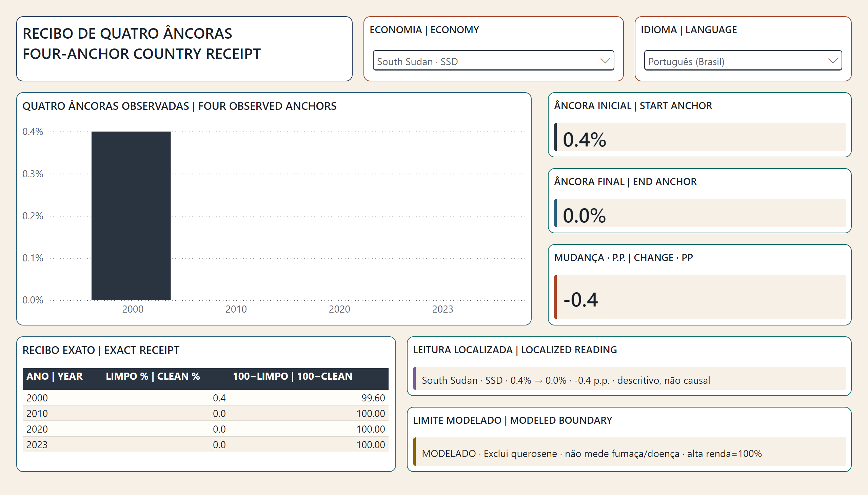Image resolution: width=868 pixels, height=495 pixels.
Task: Click the ANO | YEAR column header
Action: [54, 376]
